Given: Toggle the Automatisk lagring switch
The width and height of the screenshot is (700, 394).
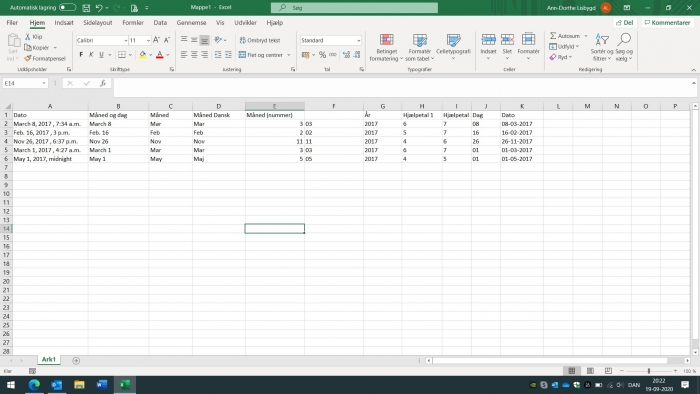Looking at the screenshot, I should coord(67,7).
